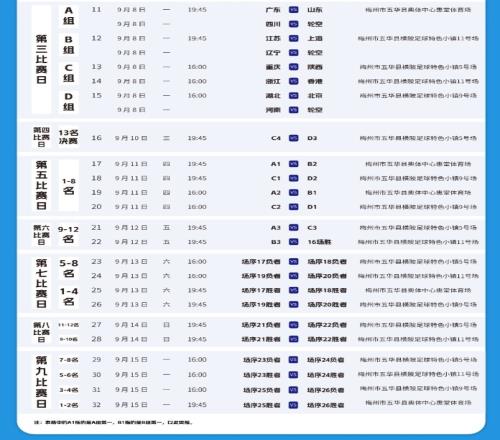The height and width of the screenshot is (440, 500).
Task: Click the footnote text below the schedule
Action: pos(113,423)
